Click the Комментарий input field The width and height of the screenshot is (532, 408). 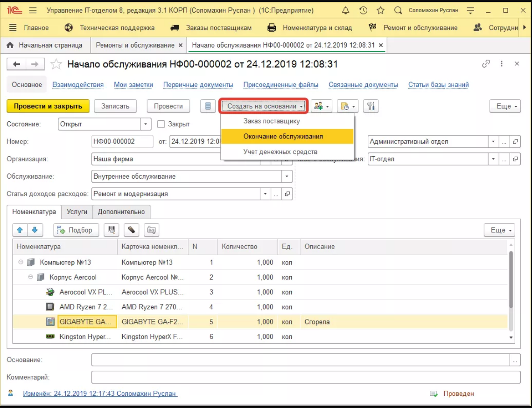point(305,377)
